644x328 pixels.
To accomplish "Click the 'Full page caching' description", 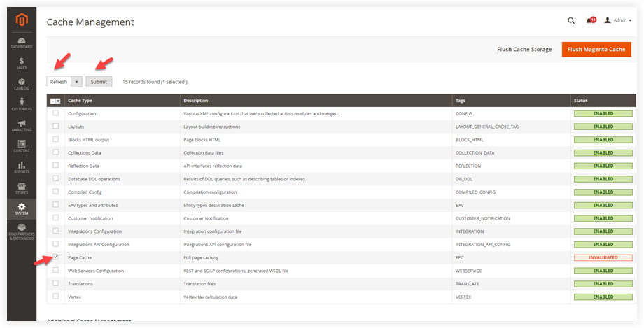I will pyautogui.click(x=201, y=258).
